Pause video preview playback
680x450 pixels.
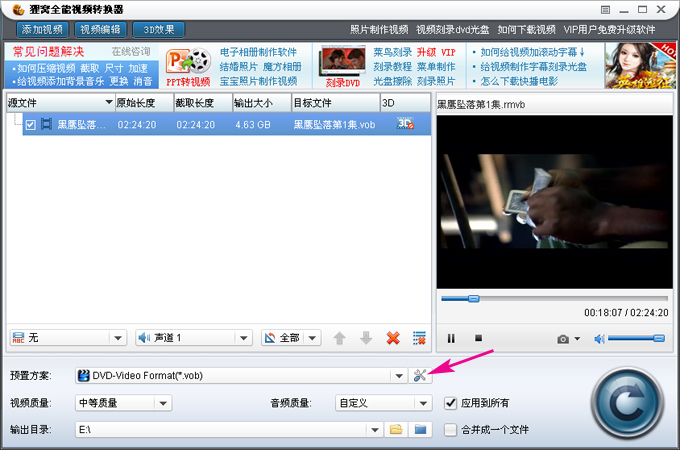point(451,338)
